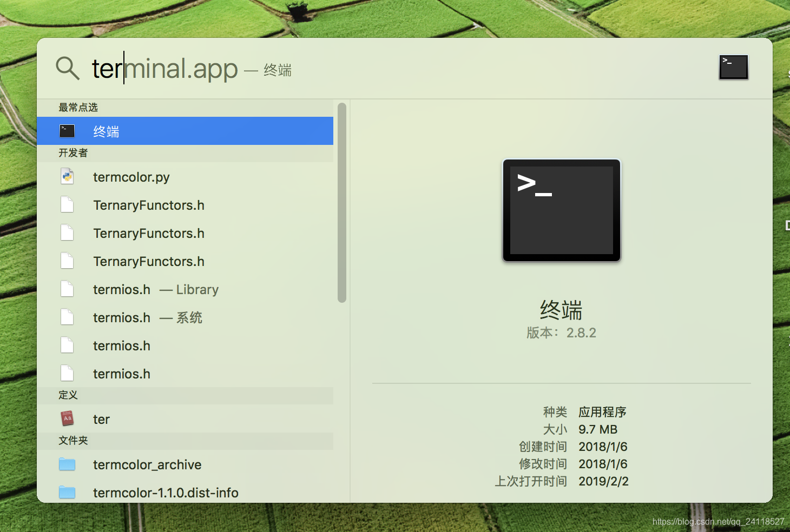Image resolution: width=790 pixels, height=532 pixels.
Task: Click the 2019/2/2 last opened date
Action: click(x=603, y=481)
